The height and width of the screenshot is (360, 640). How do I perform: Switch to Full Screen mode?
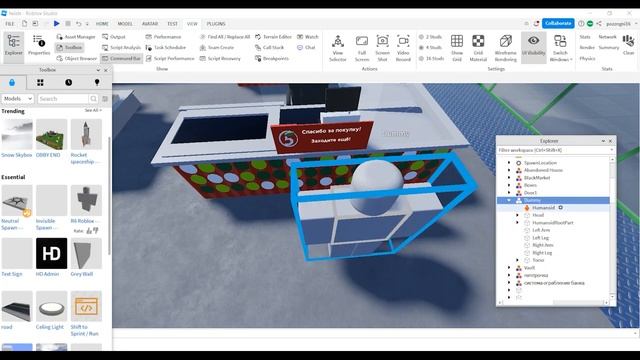pos(362,48)
